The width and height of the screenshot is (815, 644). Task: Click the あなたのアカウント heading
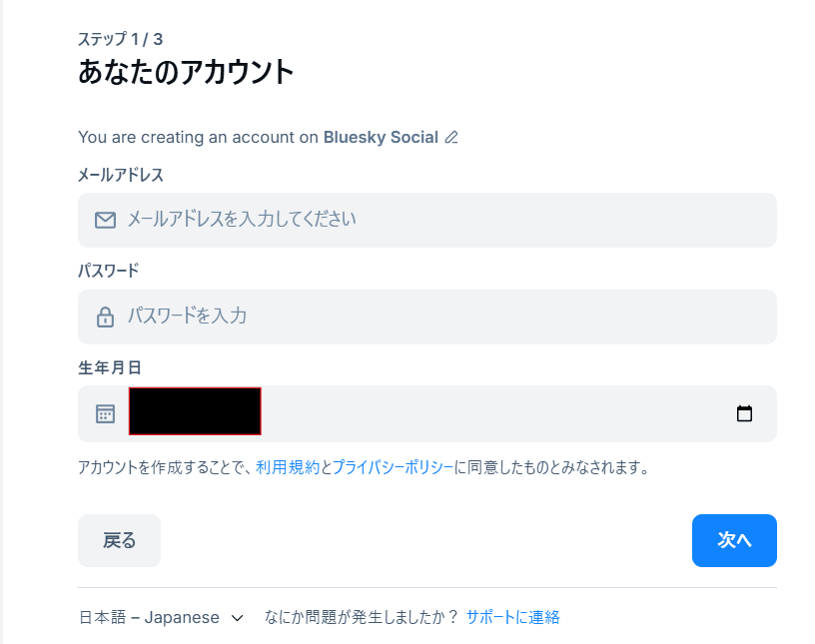[x=186, y=72]
